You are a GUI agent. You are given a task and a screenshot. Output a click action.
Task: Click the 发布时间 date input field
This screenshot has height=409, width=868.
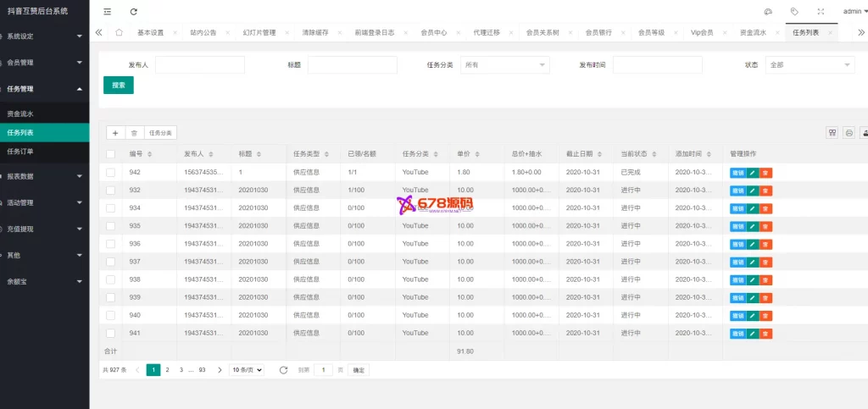click(x=658, y=64)
